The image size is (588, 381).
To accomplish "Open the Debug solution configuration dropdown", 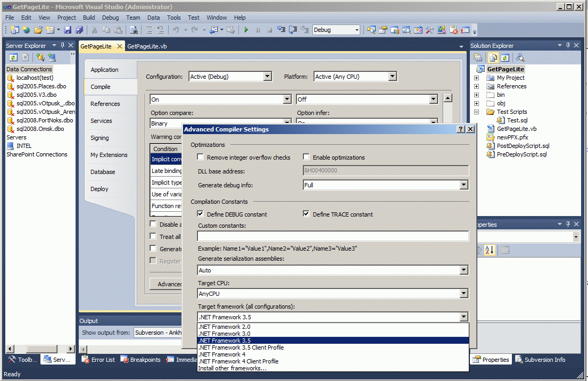I will (357, 30).
